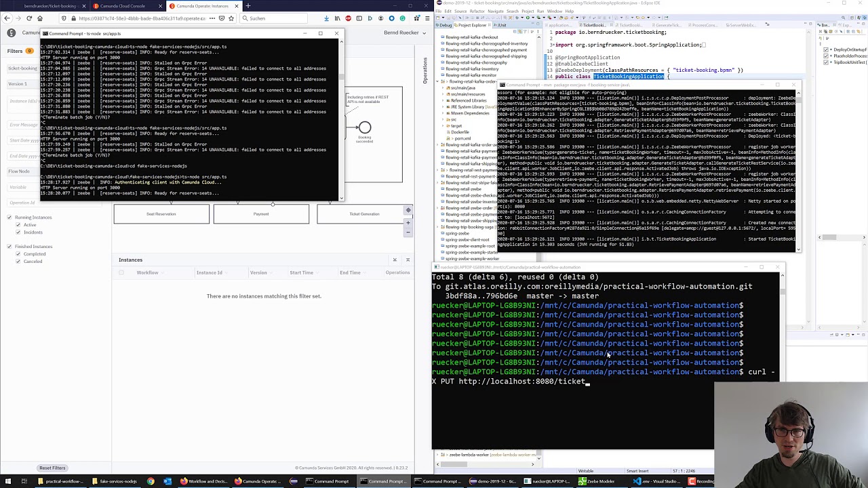Uncheck the Completed filter checkbox
This screenshot has width=868, height=488.
pyautogui.click(x=18, y=254)
